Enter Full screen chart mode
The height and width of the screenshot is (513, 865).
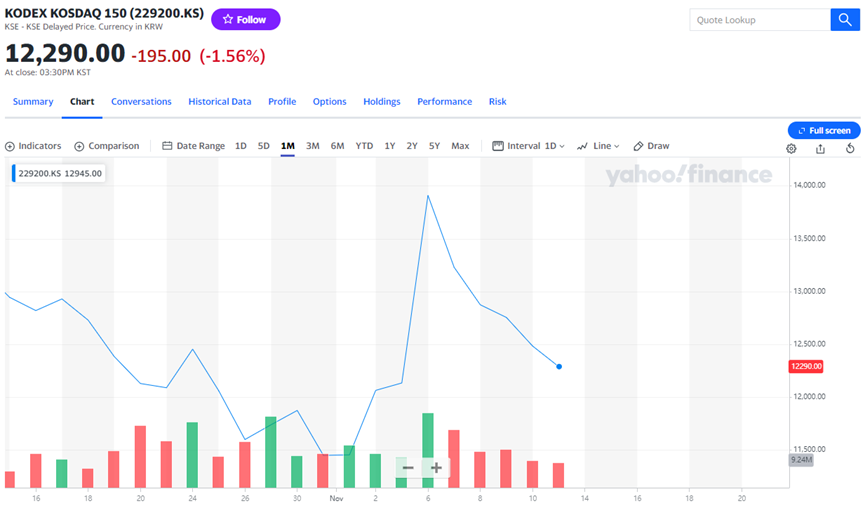pyautogui.click(x=823, y=130)
